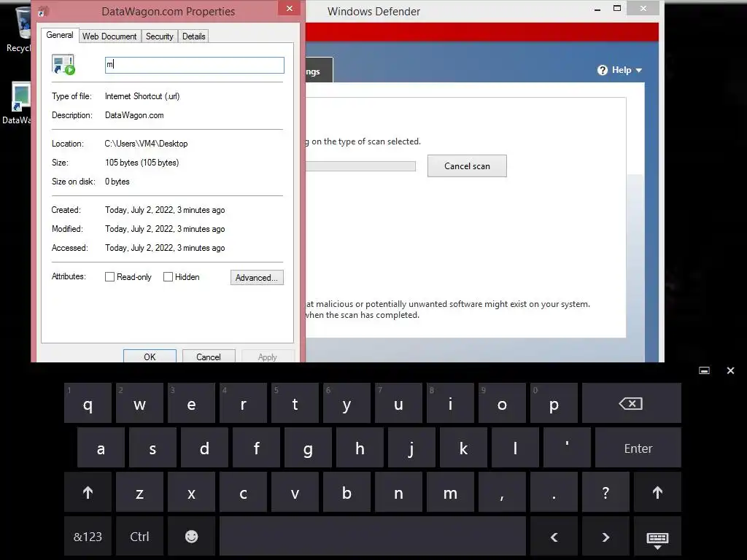Tap the emoji smiley key
This screenshot has height=560, width=747.
pyautogui.click(x=192, y=536)
